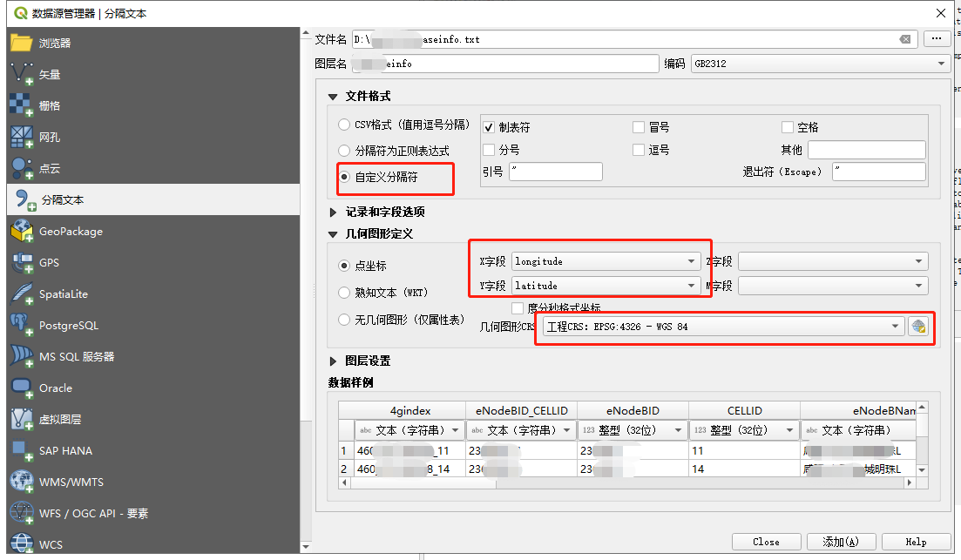Viewport: 961px width, 560px height.
Task: Select the Point Cloud (点云) icon
Action: pos(22,169)
